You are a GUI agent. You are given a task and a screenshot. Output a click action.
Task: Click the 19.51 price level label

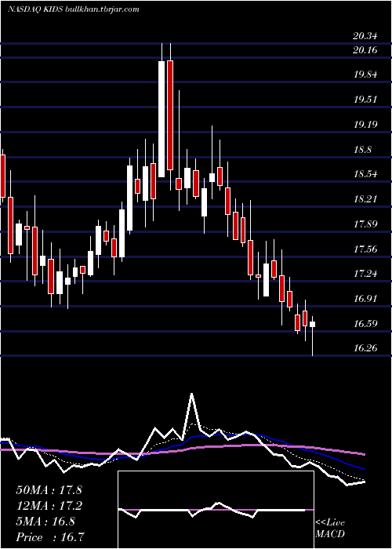coord(365,99)
